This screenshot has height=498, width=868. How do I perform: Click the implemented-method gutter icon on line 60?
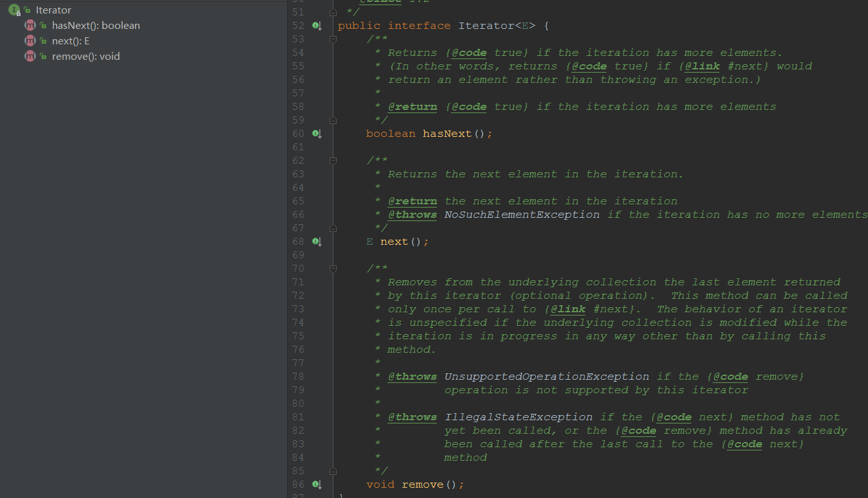[x=317, y=134]
